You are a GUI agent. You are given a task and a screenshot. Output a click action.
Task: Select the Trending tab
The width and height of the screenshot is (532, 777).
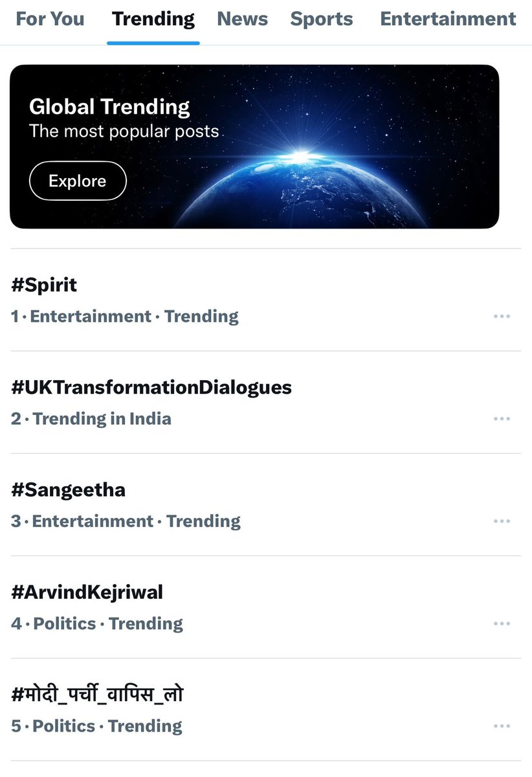pos(153,19)
